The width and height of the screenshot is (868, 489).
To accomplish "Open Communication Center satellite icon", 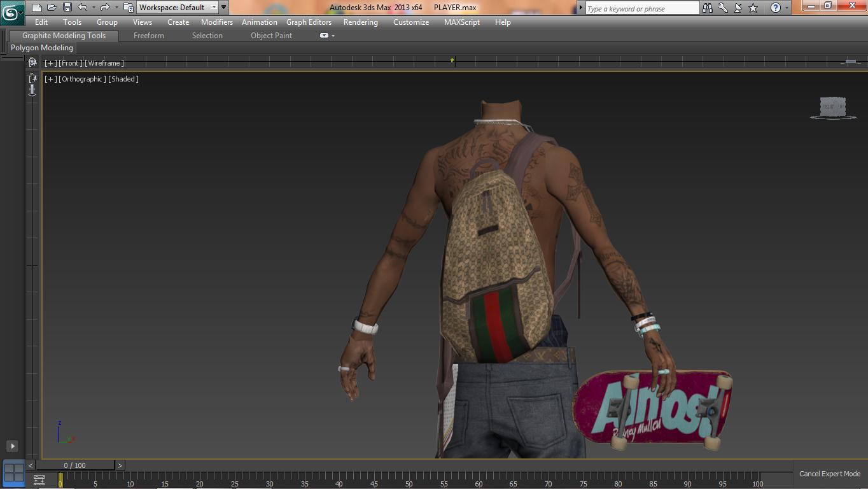I will coord(738,8).
